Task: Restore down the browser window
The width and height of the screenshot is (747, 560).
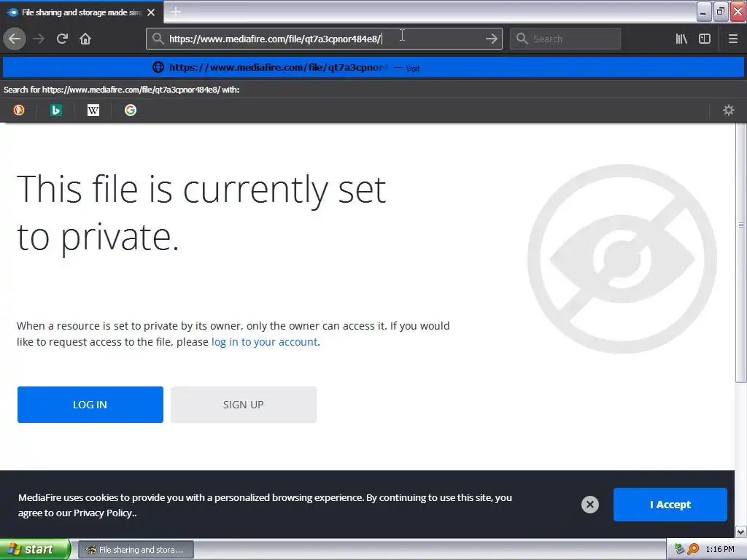Action: (x=720, y=12)
